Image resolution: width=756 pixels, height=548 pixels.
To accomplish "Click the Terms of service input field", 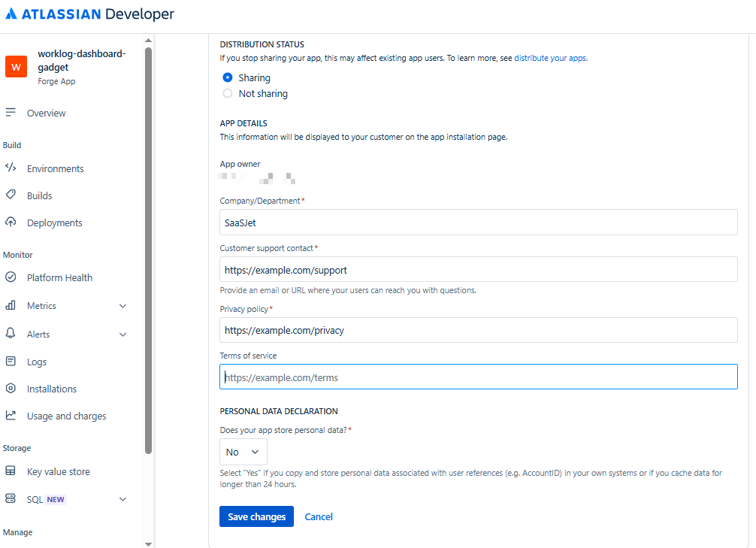I will (478, 377).
